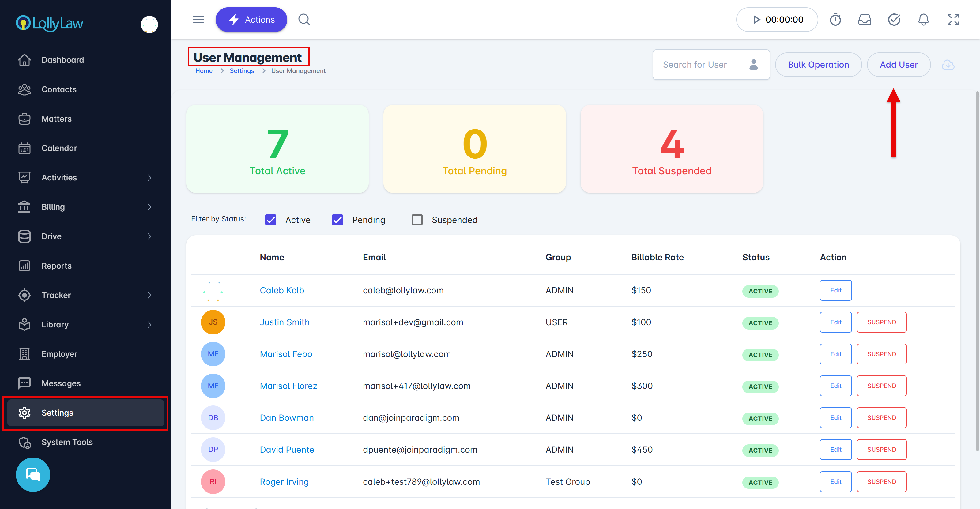Open the notifications bell icon
This screenshot has height=509, width=980.
[923, 19]
